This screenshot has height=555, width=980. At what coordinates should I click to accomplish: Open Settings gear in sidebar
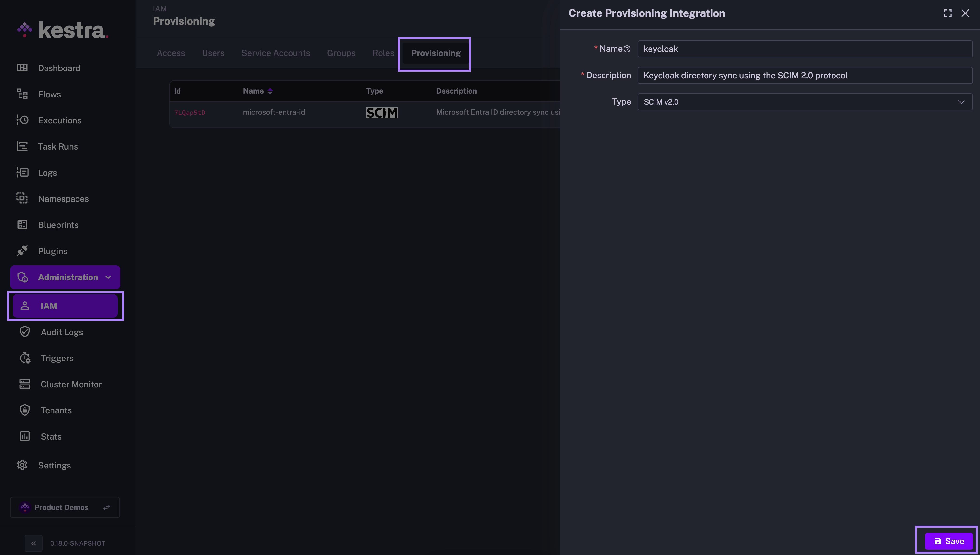[22, 465]
